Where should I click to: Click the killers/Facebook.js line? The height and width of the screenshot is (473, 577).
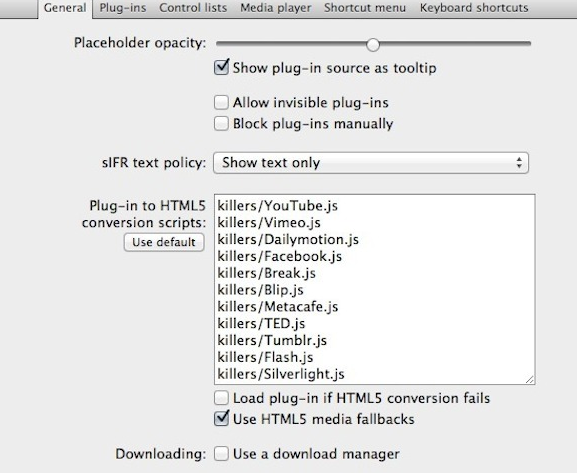coord(279,257)
